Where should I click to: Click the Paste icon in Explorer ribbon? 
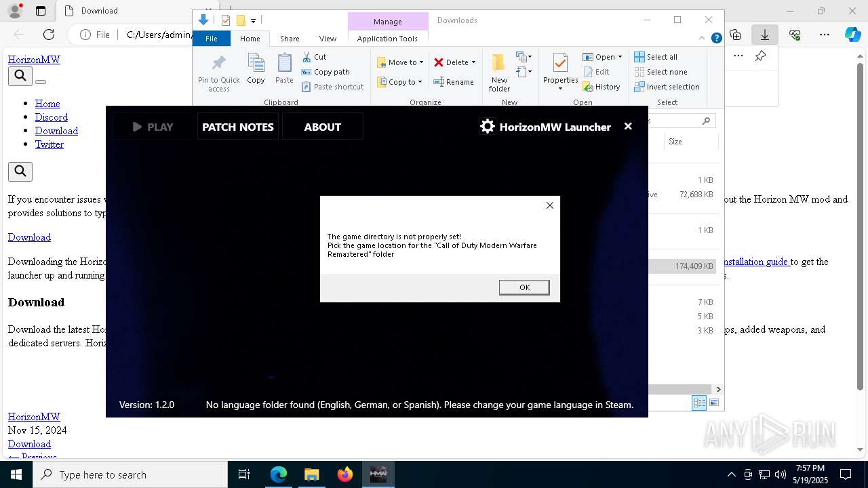tap(284, 69)
